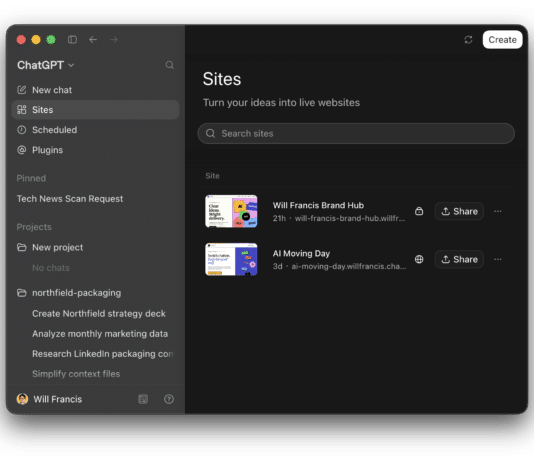
Task: Click the Sites grid icon
Action: (x=21, y=110)
